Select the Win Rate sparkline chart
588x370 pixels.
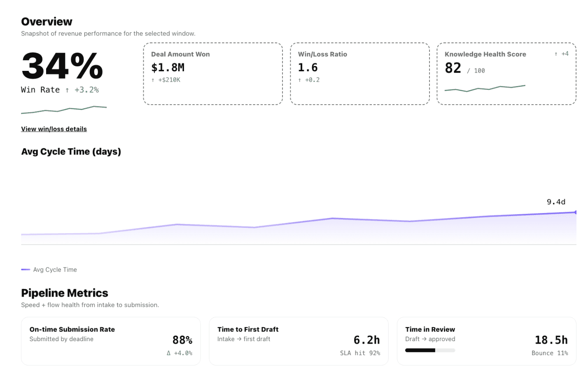point(64,109)
